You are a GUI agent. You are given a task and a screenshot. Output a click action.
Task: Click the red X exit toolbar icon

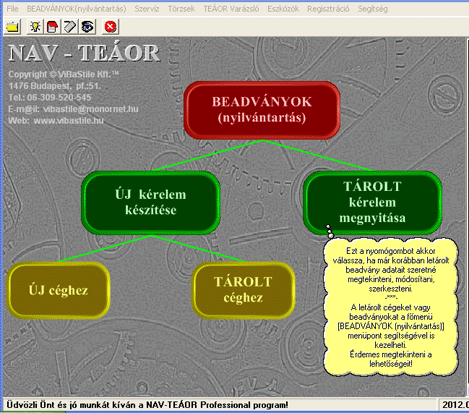point(110,27)
